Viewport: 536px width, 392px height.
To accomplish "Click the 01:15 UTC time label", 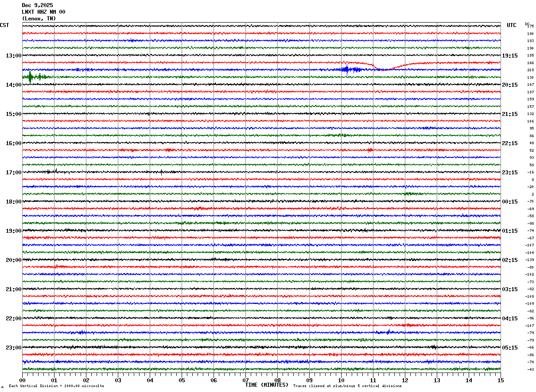I will pos(510,231).
